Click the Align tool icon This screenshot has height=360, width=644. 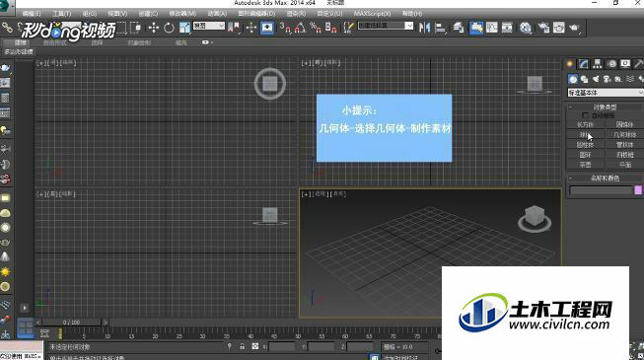440,28
